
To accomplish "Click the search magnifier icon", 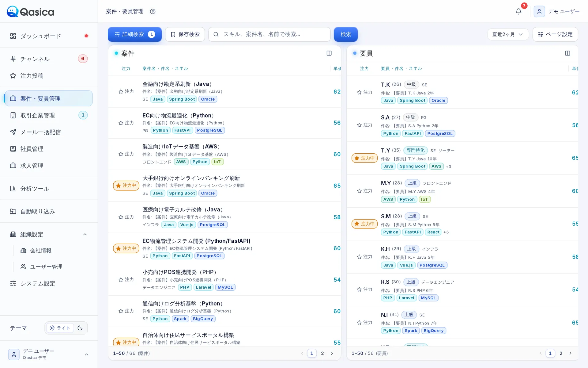I will tap(216, 34).
